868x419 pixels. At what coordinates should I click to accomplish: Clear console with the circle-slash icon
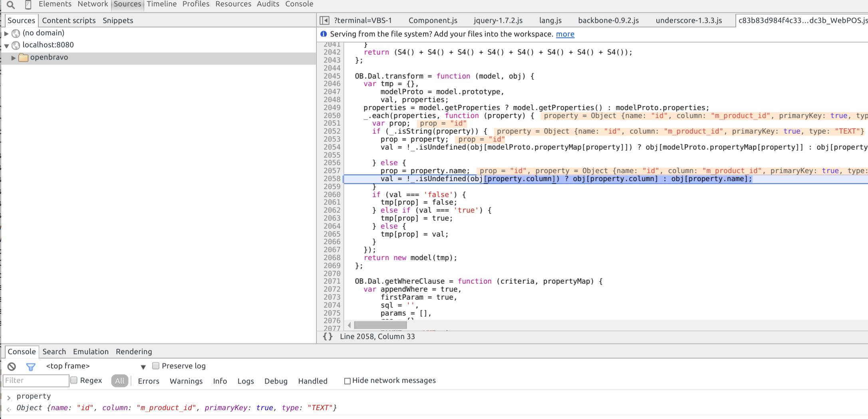coord(12,366)
